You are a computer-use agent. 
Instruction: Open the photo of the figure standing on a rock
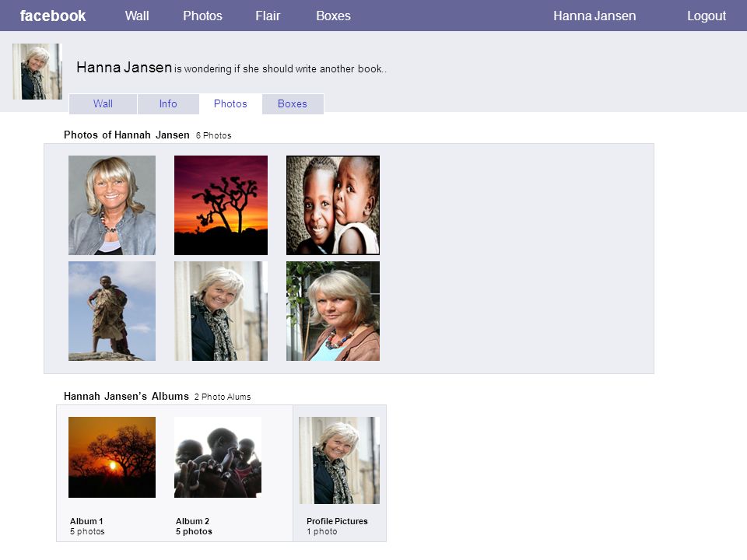pyautogui.click(x=112, y=311)
